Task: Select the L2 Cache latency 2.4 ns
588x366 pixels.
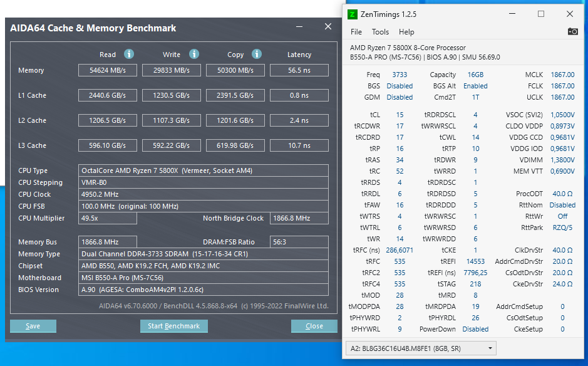Action: pos(299,120)
